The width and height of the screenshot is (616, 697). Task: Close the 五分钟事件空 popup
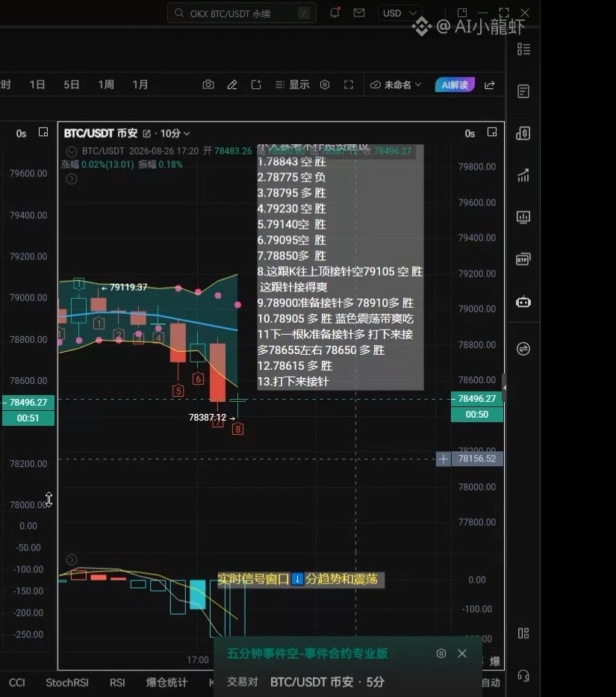click(x=462, y=653)
